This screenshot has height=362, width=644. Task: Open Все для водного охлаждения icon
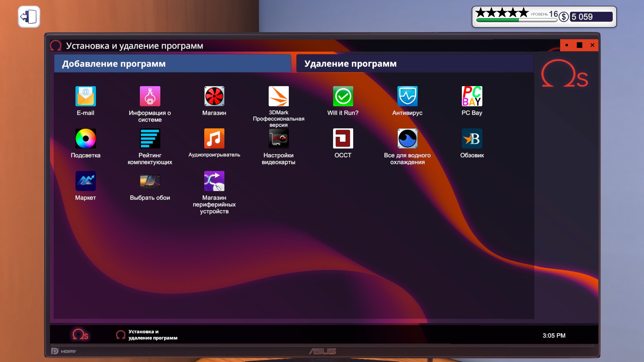click(407, 138)
